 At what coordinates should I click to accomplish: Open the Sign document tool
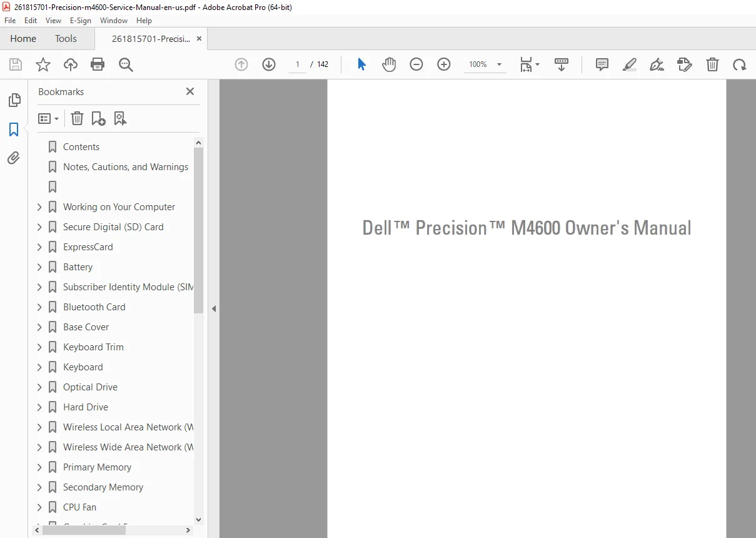(x=657, y=64)
